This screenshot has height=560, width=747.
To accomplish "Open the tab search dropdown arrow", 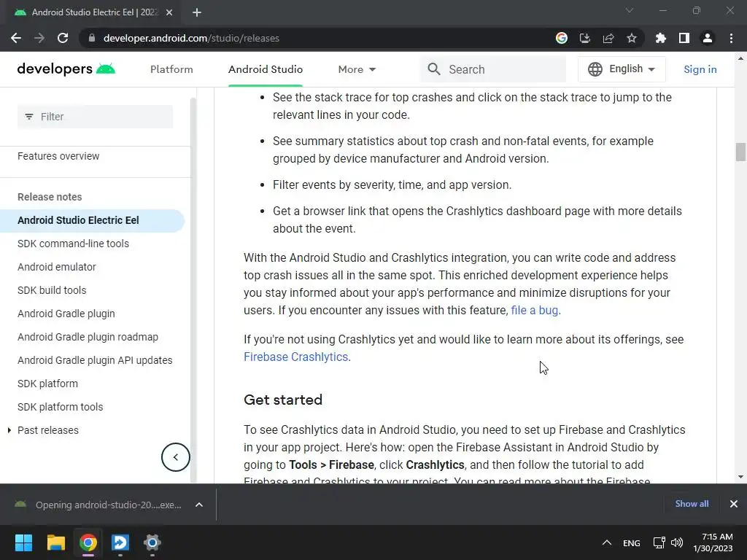I will (630, 10).
